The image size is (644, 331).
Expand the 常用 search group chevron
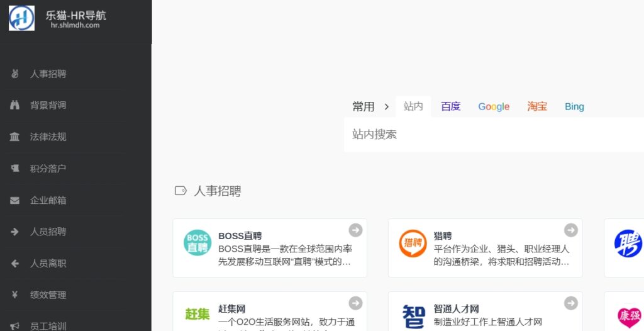pos(387,106)
